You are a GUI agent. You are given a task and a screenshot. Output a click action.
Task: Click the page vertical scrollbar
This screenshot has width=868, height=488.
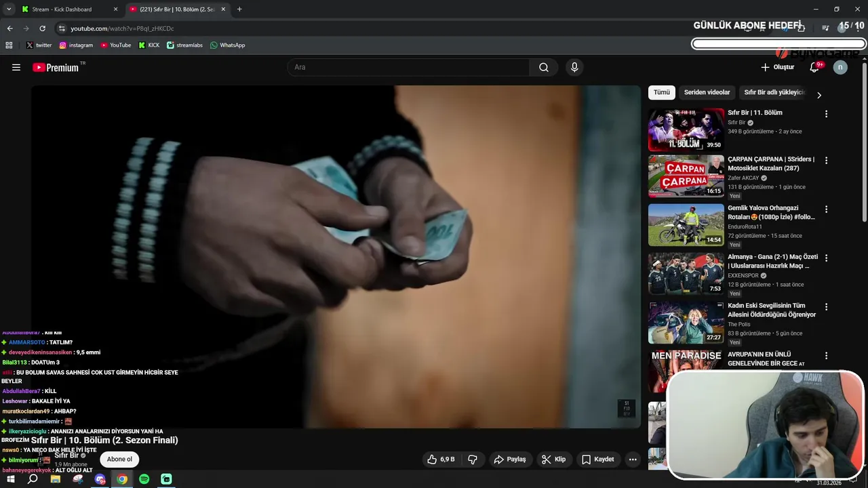[865, 142]
